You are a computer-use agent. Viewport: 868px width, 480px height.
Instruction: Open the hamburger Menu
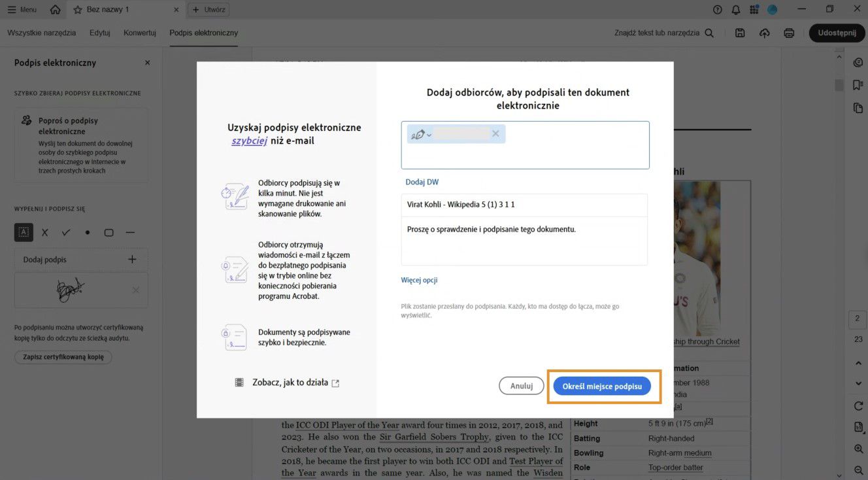22,10
